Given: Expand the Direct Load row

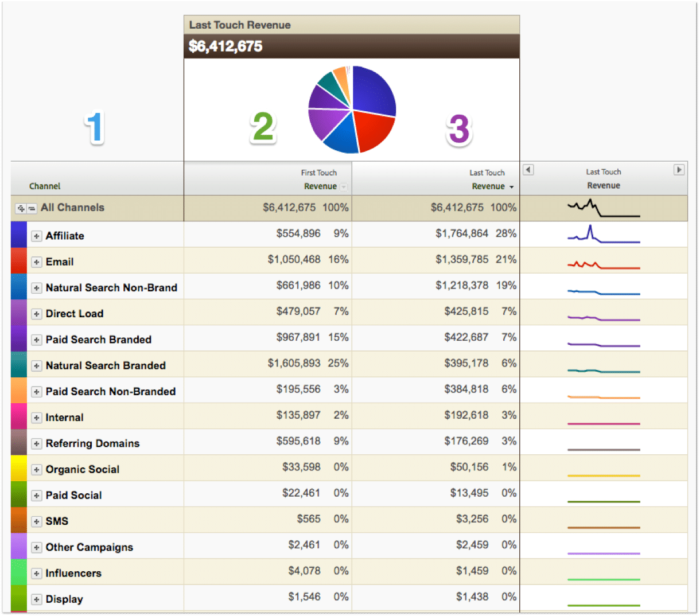Looking at the screenshot, I should pyautogui.click(x=37, y=314).
